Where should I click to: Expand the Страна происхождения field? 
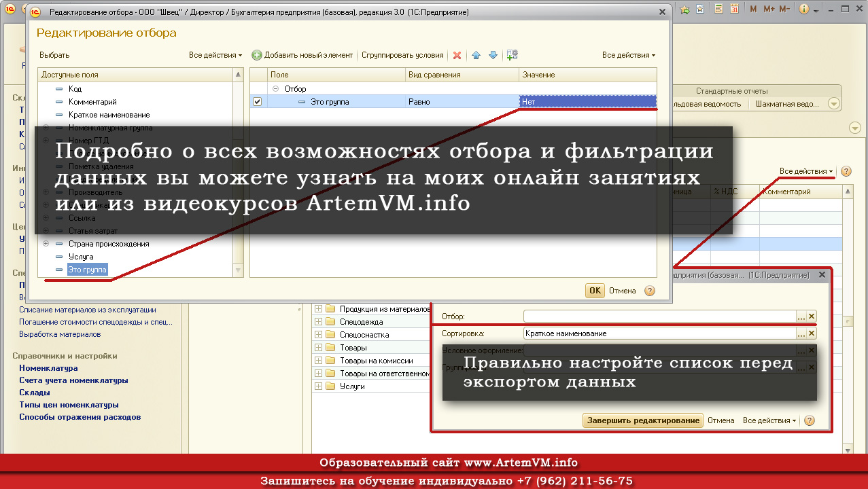(46, 244)
